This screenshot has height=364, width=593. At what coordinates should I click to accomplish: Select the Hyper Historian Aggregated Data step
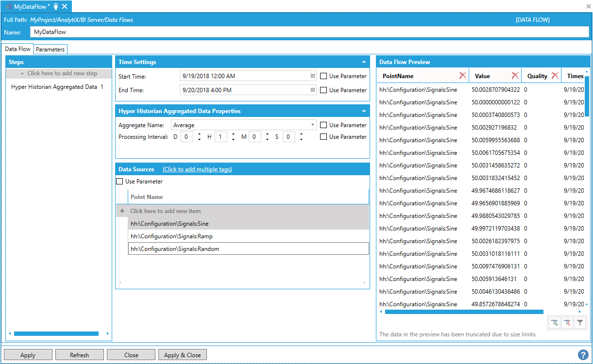pyautogui.click(x=57, y=87)
